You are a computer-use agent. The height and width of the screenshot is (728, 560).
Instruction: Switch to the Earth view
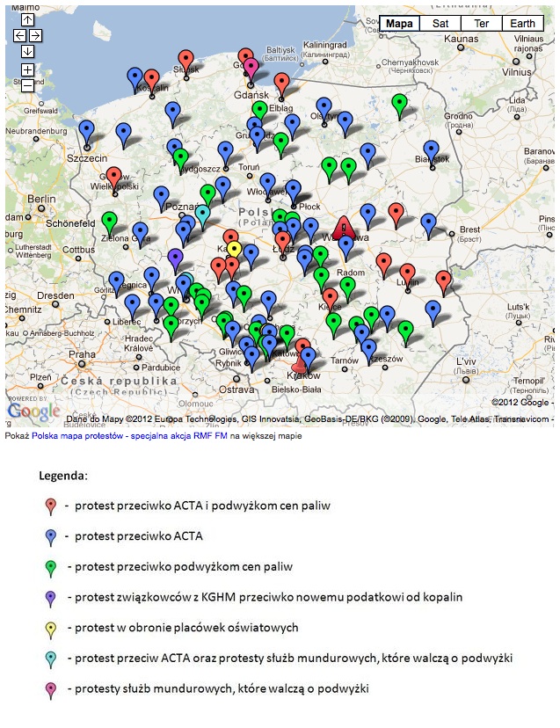(x=522, y=23)
